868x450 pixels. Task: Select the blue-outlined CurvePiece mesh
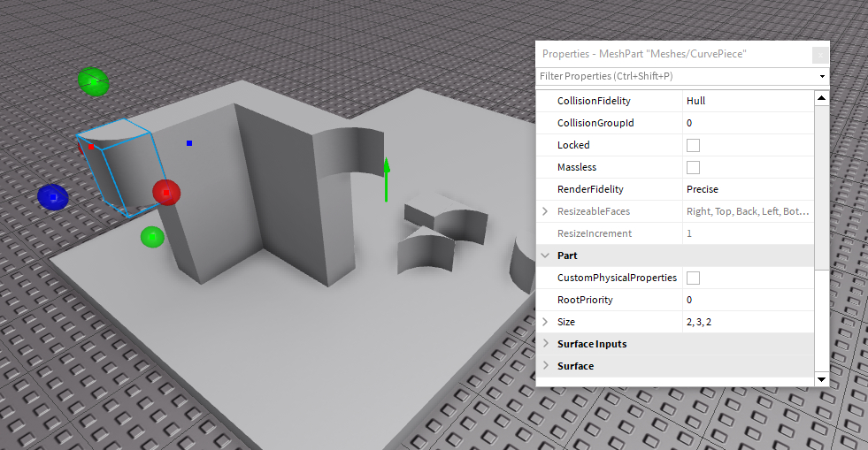point(123,166)
